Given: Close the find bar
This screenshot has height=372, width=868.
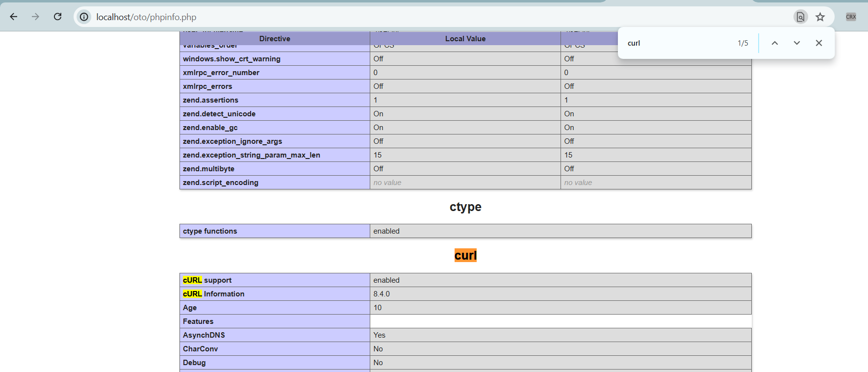Looking at the screenshot, I should click(819, 43).
